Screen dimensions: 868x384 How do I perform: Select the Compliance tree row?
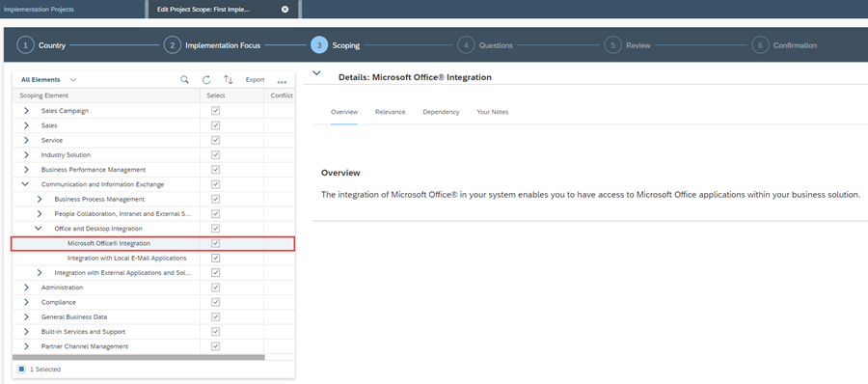152,303
